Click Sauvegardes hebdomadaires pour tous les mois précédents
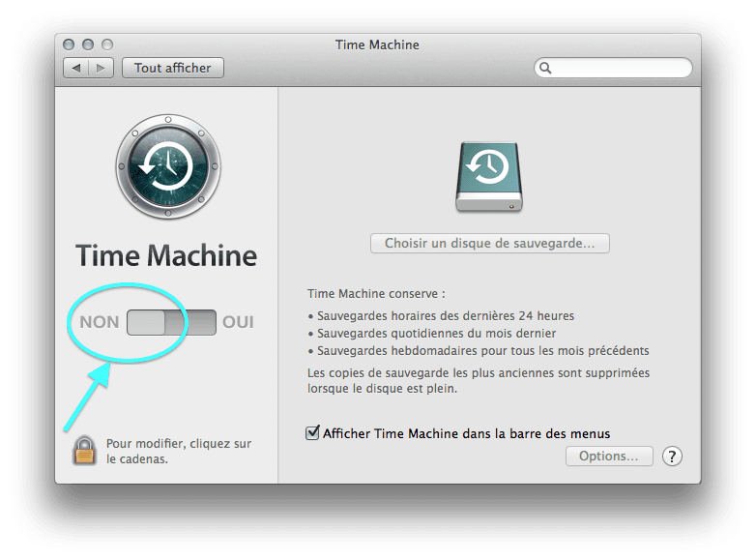Image resolution: width=756 pixels, height=560 pixels. tap(483, 351)
